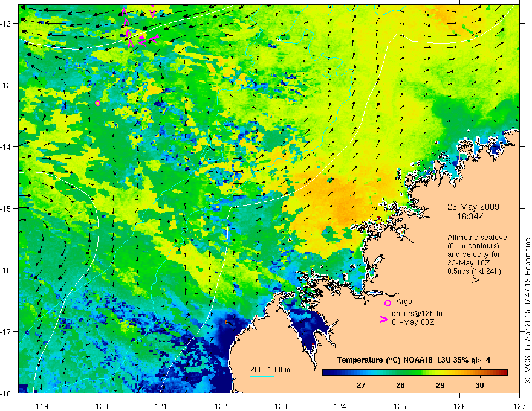Click the '200 1000m' depth label
Image resolution: width=532 pixels, height=411 pixels.
pos(270,370)
